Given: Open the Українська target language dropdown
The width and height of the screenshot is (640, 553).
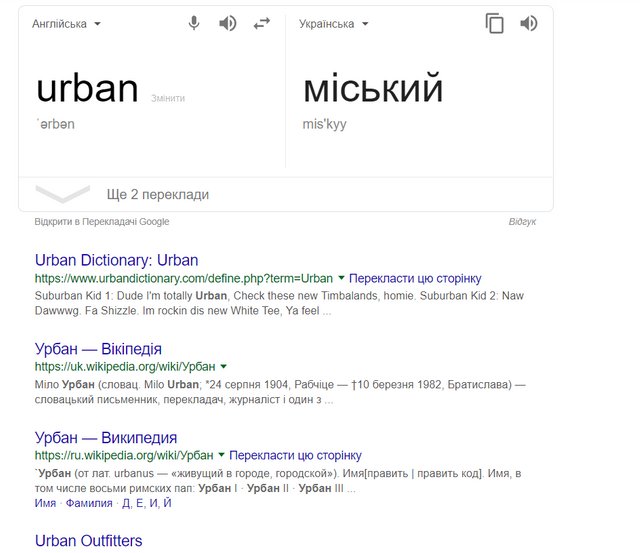Looking at the screenshot, I should [x=334, y=24].
